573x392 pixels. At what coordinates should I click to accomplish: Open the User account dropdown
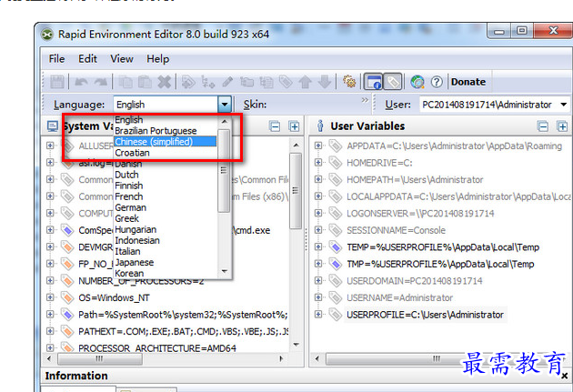pos(564,105)
